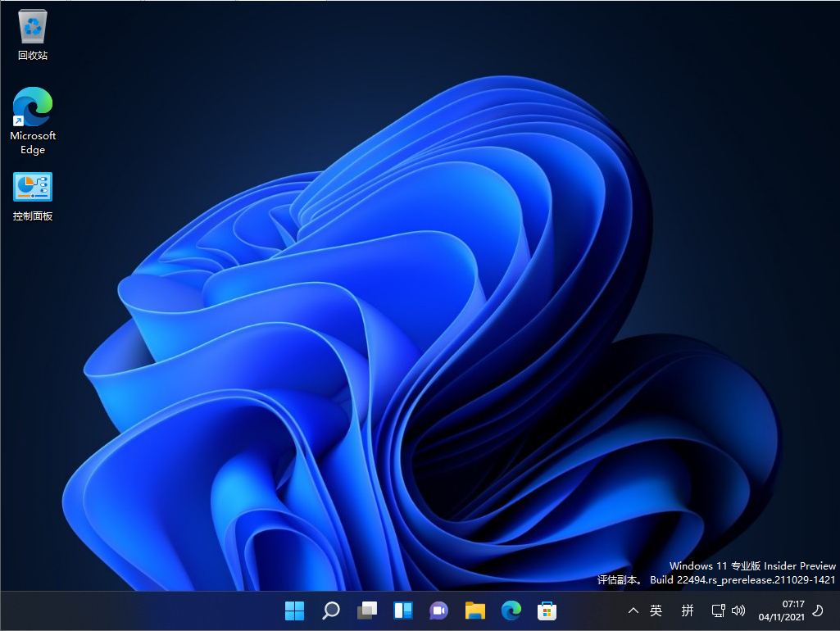The height and width of the screenshot is (631, 840).
Task: Open Task View
Action: pos(366,611)
